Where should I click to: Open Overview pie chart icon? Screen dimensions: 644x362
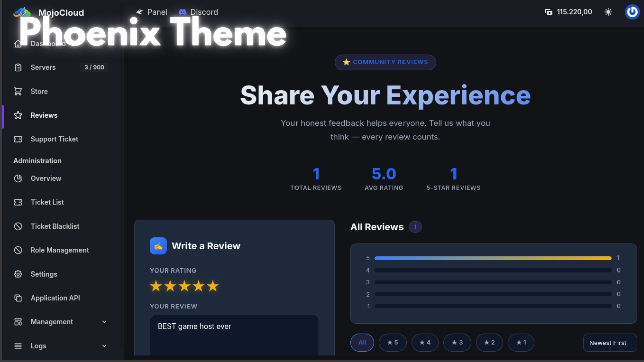coord(18,178)
